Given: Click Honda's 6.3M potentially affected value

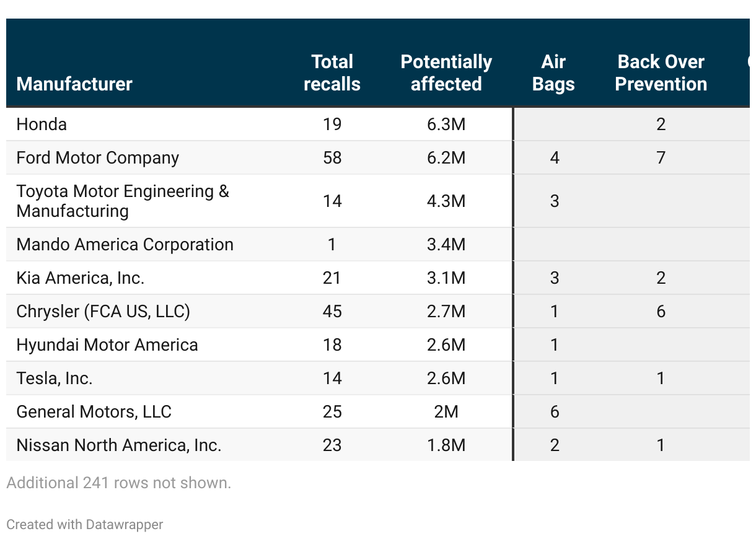Looking at the screenshot, I should pyautogui.click(x=446, y=125).
